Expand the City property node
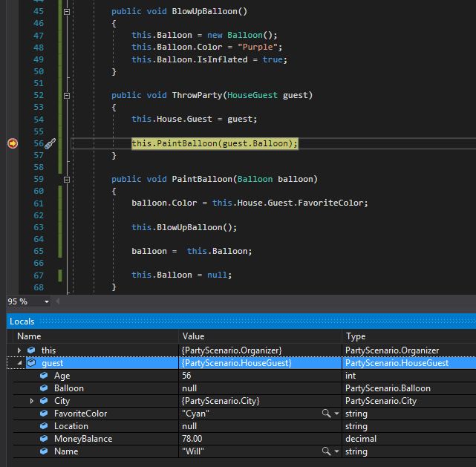476x467 pixels. [x=32, y=401]
